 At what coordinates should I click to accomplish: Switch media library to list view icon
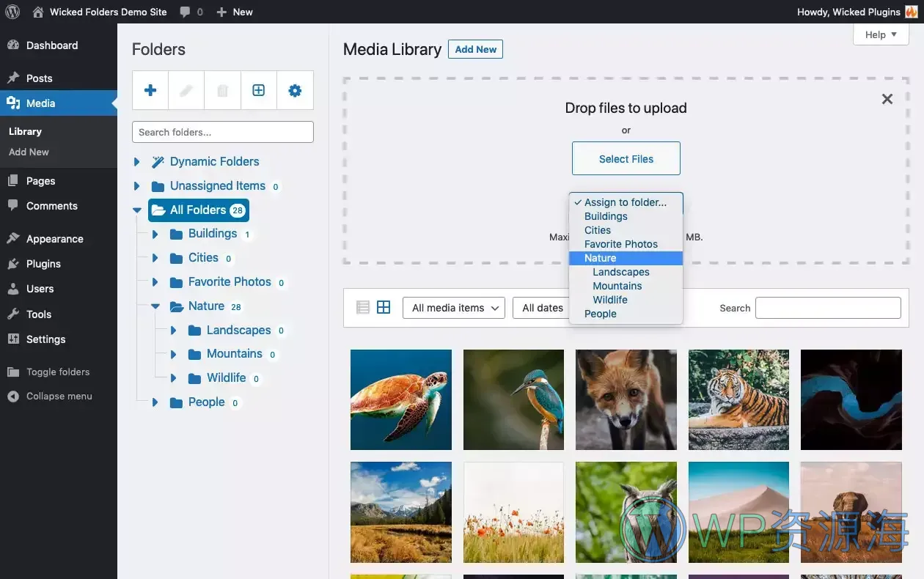pyautogui.click(x=362, y=307)
